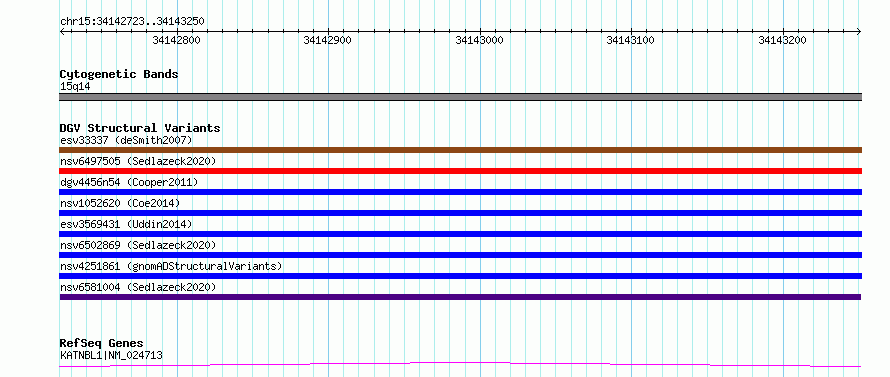Open esv3569431 (Uddin2014) variant label
Viewport: 890px width, 377px height.
(x=126, y=224)
